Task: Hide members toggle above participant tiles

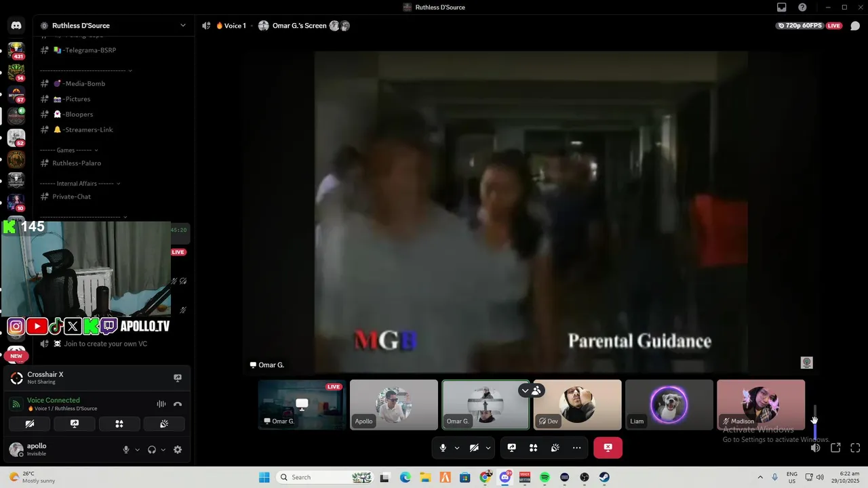Action: tap(530, 390)
